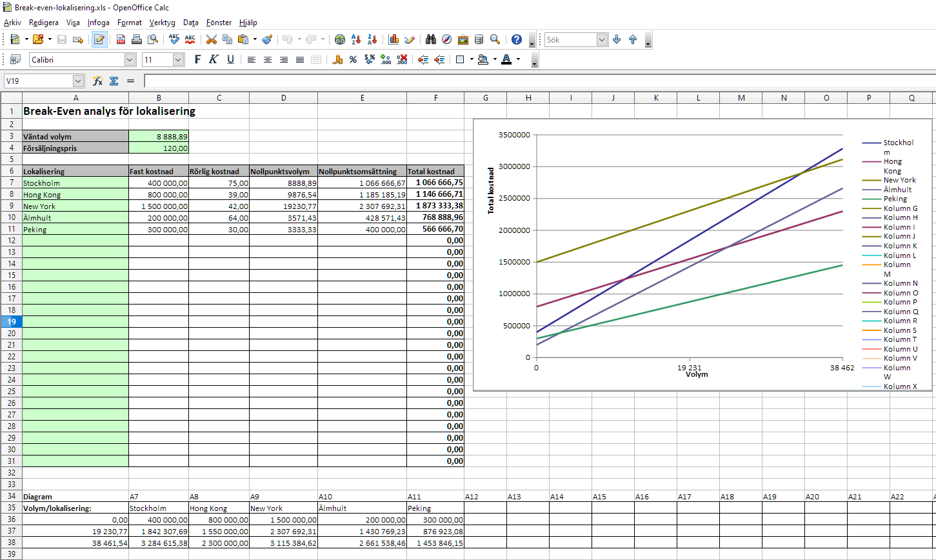The image size is (936, 560).
Task: Justify text alignment
Action: [x=300, y=59]
